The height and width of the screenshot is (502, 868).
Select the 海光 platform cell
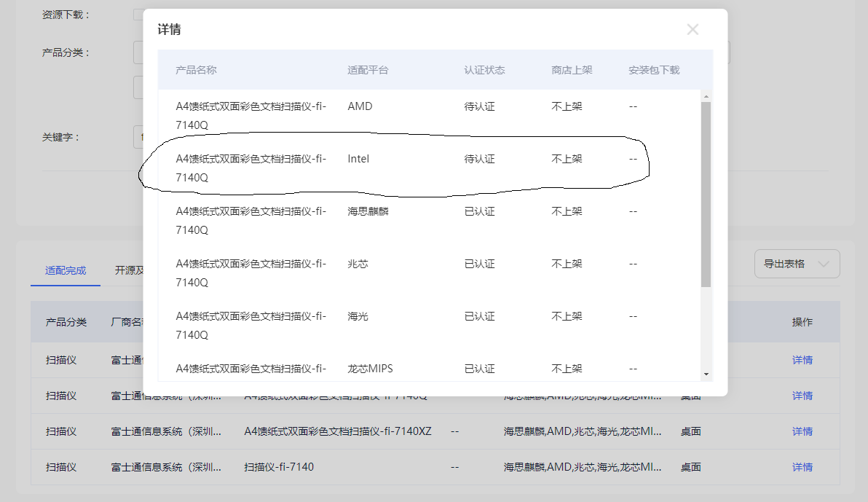[x=358, y=316]
